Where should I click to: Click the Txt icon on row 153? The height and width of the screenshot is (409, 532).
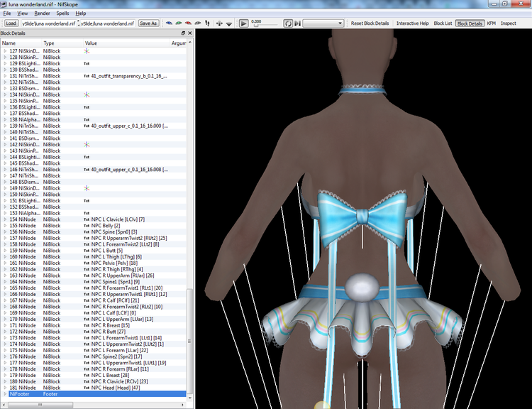(x=87, y=213)
